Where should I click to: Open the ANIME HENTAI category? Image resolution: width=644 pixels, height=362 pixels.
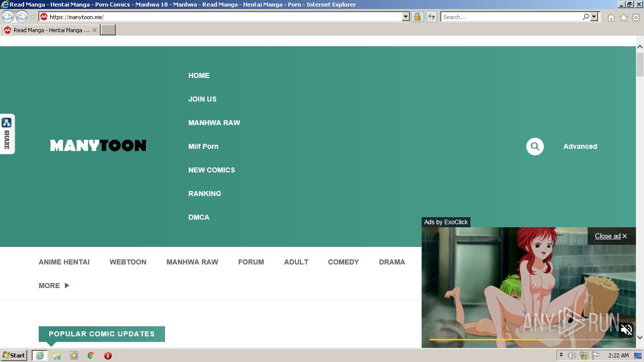point(64,262)
